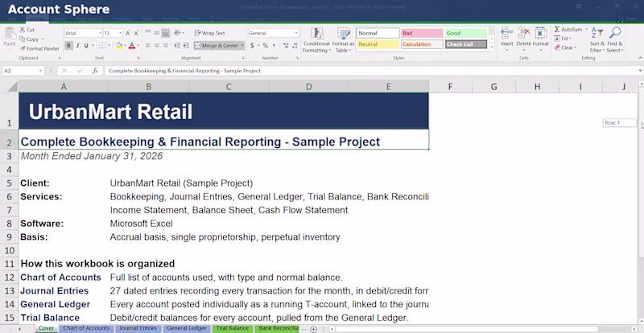Center cell text horizontally
Screen dimensions: 644x333
coord(156,46)
